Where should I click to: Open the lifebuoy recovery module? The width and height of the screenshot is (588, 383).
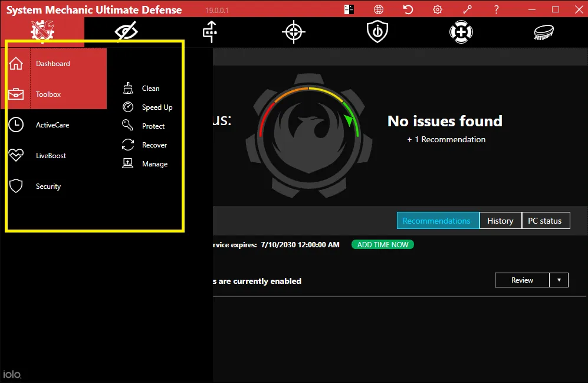tap(461, 32)
